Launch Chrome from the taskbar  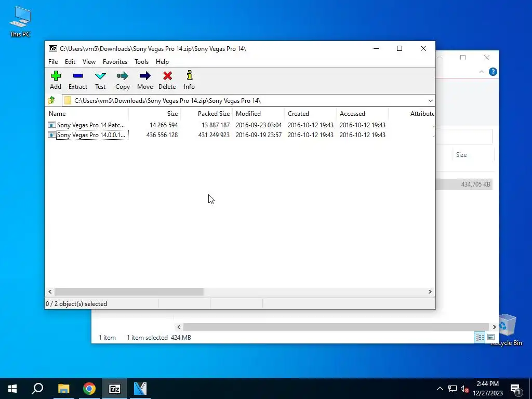pyautogui.click(x=89, y=389)
